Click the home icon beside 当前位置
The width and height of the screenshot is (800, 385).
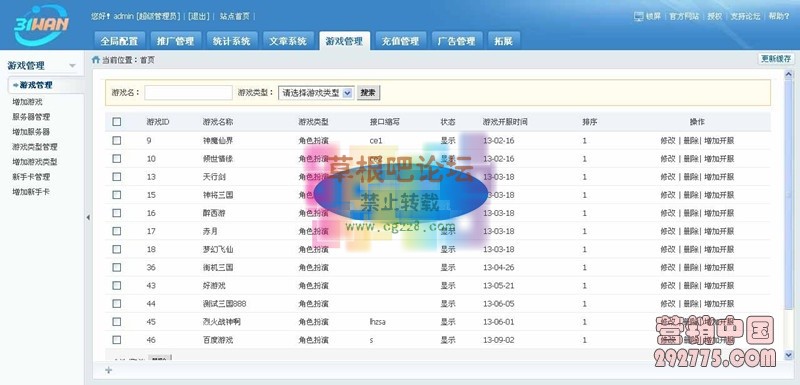pyautogui.click(x=95, y=60)
